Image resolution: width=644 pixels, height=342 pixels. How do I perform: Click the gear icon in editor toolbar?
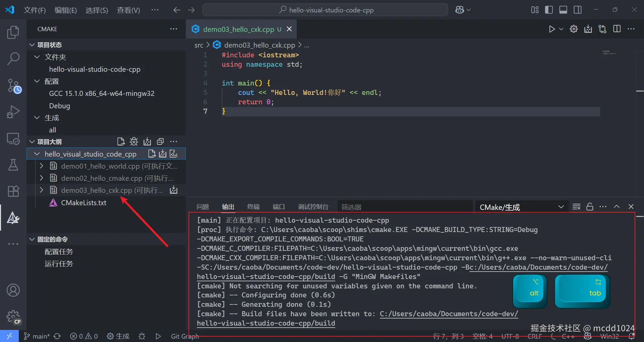coord(574,29)
